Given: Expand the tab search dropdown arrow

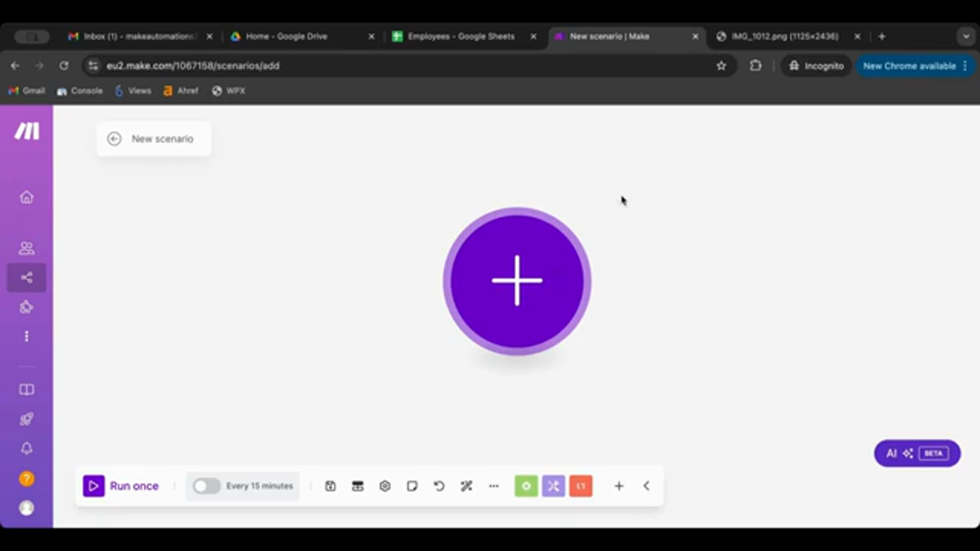Looking at the screenshot, I should (x=966, y=36).
